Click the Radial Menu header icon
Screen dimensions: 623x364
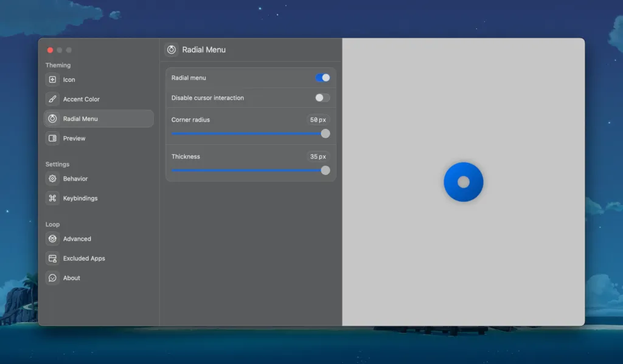click(171, 50)
